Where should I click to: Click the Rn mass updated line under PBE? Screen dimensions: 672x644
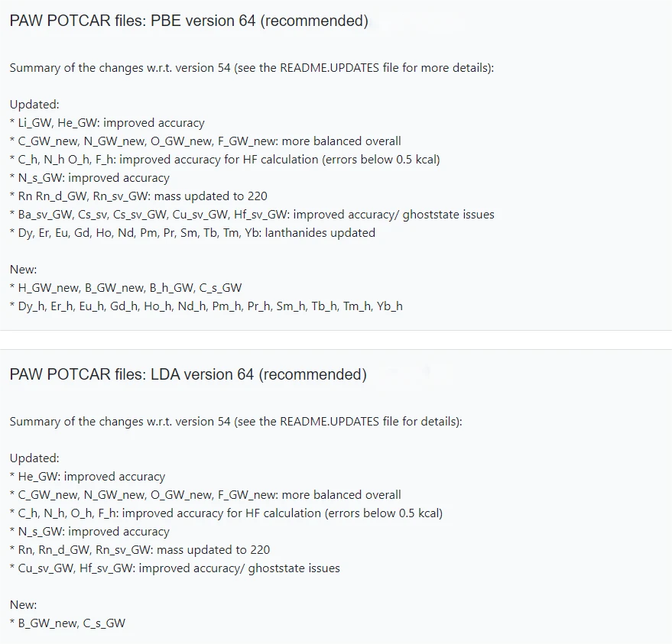[x=138, y=196]
